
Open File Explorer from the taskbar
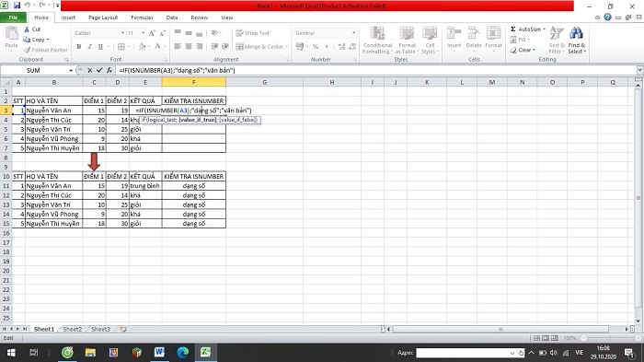[90, 353]
